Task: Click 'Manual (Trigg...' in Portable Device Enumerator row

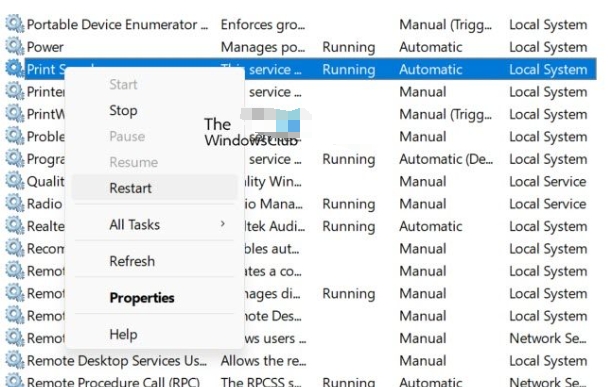Action: [x=446, y=24]
